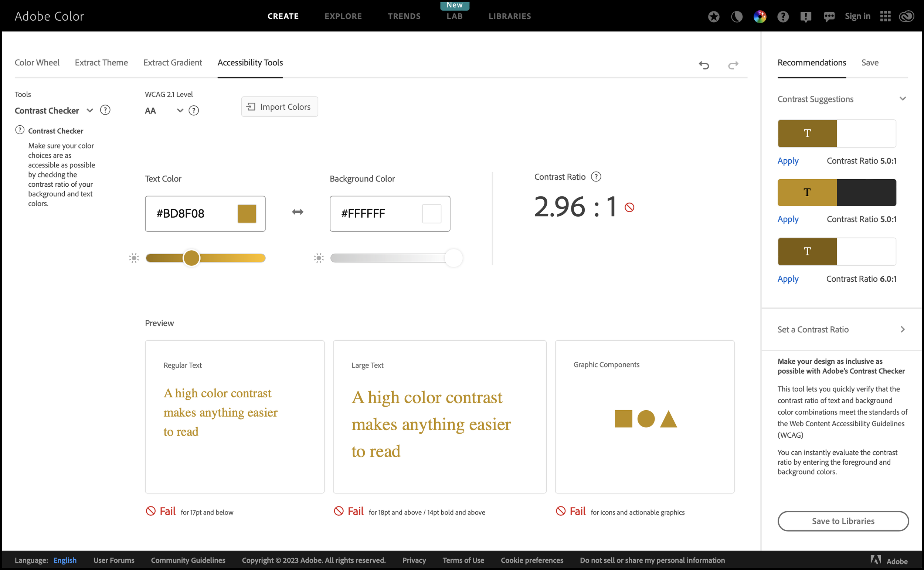Open the chat feedback bubble icon

coord(829,16)
